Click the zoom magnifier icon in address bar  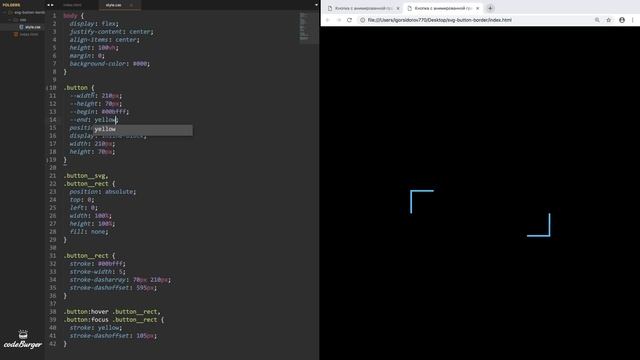(597, 20)
